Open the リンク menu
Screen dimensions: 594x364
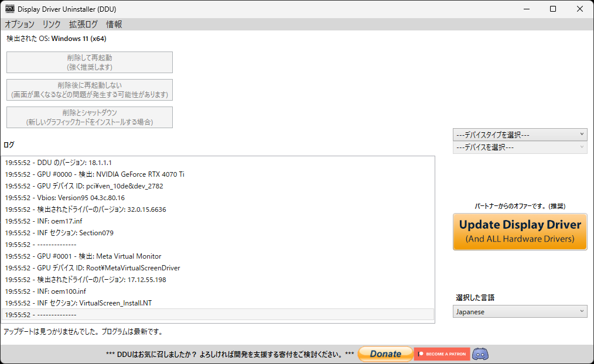pos(52,24)
